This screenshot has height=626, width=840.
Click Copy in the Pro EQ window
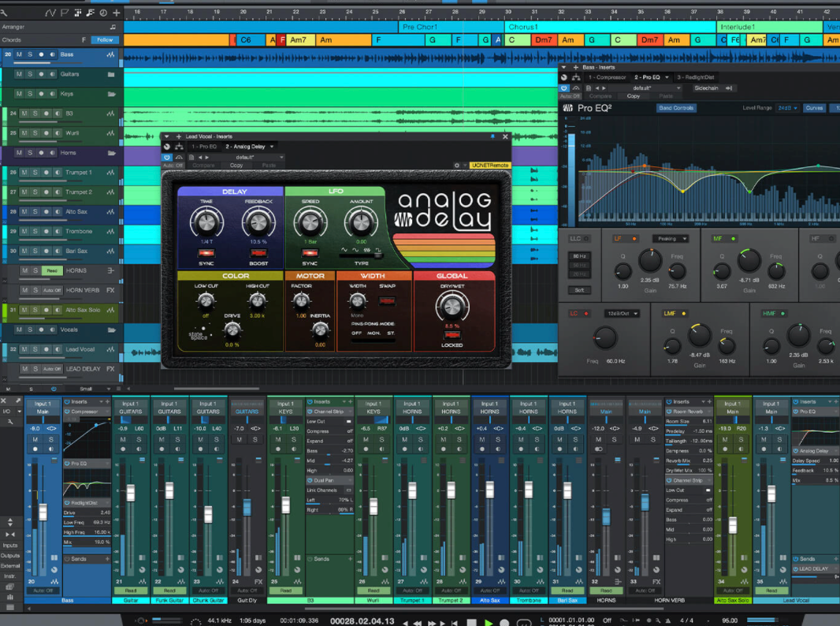click(x=634, y=96)
